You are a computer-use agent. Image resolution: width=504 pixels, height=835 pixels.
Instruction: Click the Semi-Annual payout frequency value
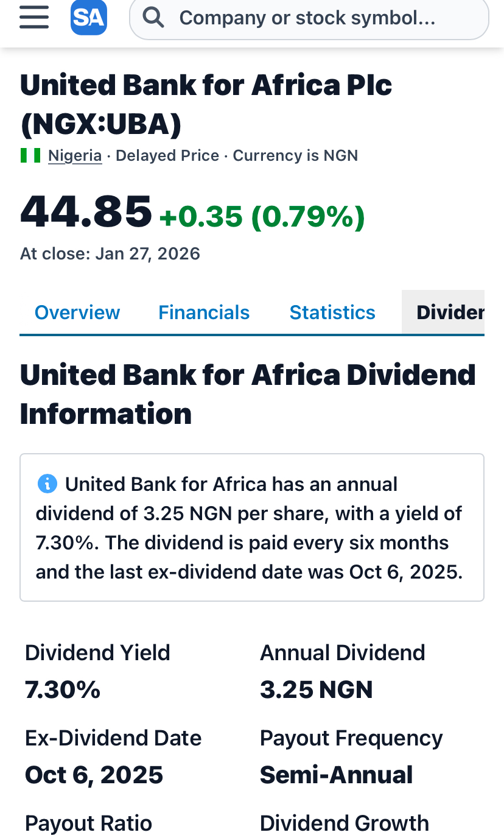pyautogui.click(x=337, y=775)
